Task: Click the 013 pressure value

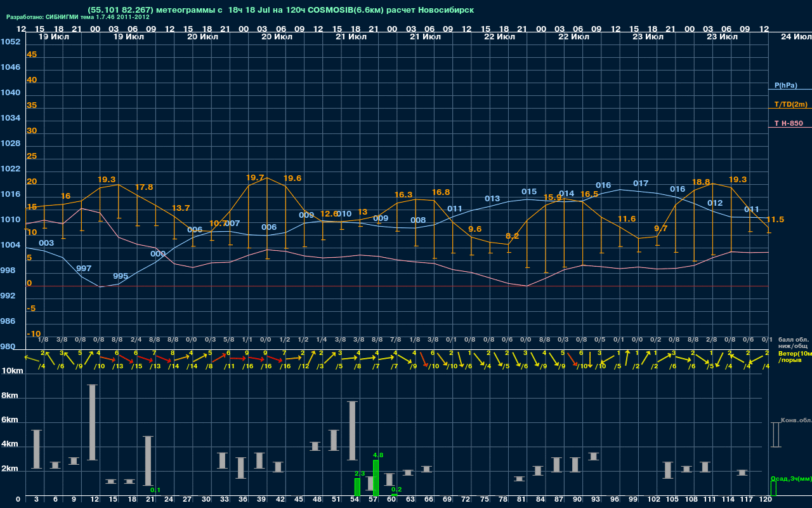Action: [492, 199]
